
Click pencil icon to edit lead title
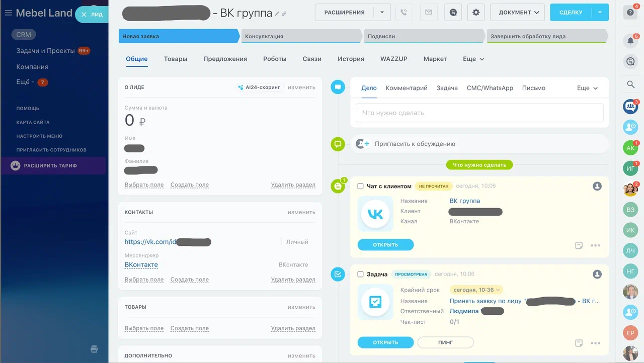click(x=277, y=14)
